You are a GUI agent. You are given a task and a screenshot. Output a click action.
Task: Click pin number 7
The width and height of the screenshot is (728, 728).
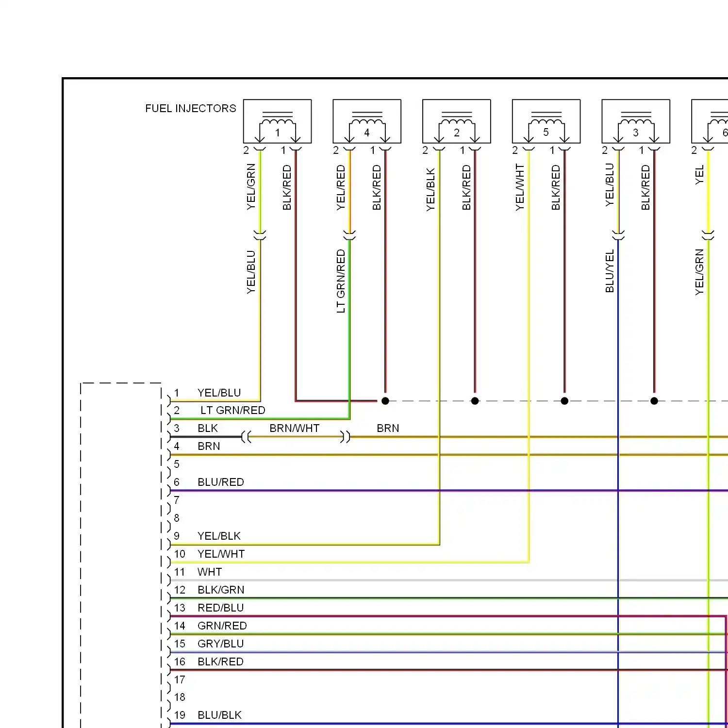pos(177,500)
